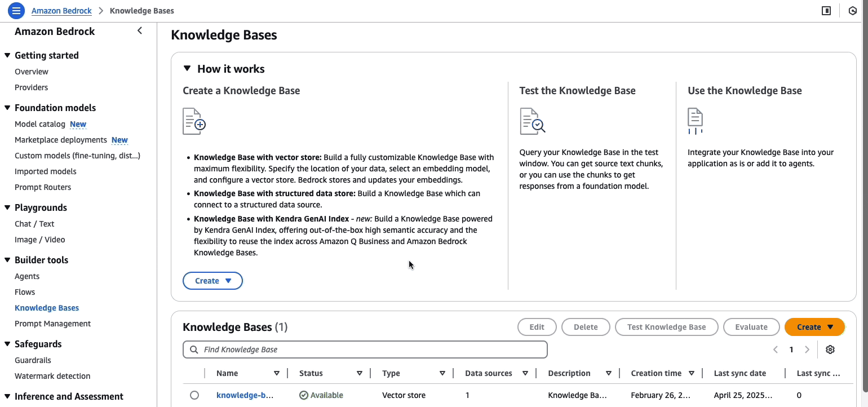Open the Create dropdown under How it works
868x407 pixels.
point(212,280)
